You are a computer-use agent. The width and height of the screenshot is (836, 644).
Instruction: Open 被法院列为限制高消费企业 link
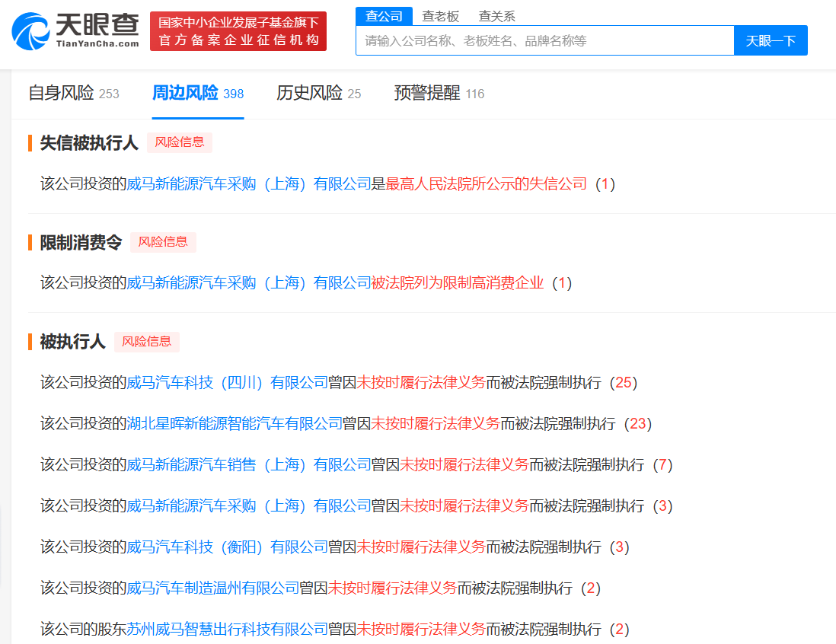point(458,283)
